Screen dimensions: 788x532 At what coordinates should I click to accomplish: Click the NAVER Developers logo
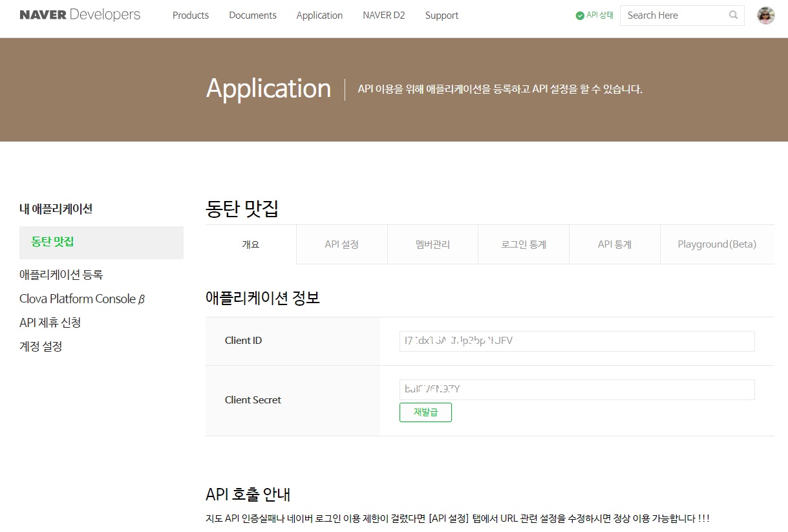pos(80,15)
